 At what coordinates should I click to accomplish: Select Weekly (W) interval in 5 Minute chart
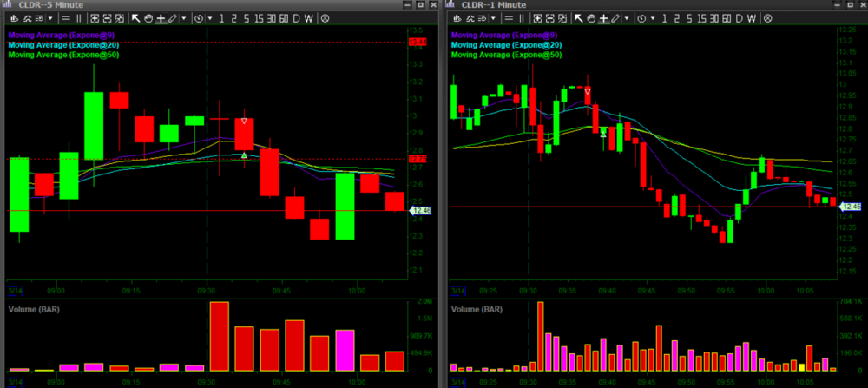[x=310, y=17]
